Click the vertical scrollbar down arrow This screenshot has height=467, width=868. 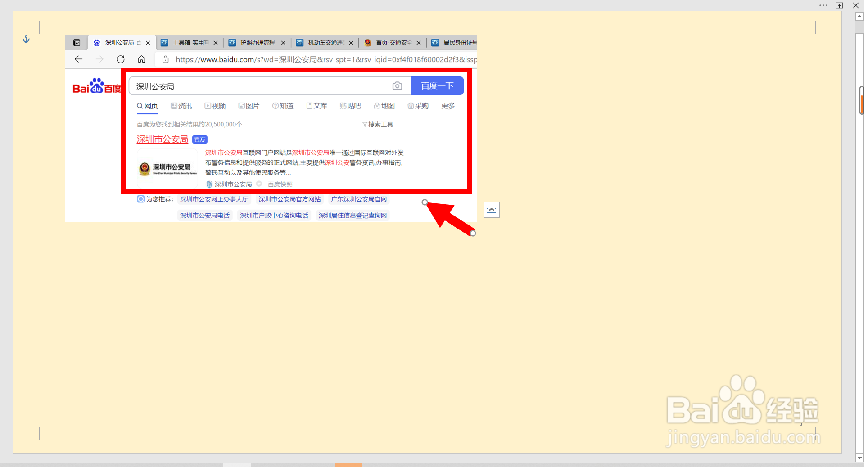coord(859,458)
